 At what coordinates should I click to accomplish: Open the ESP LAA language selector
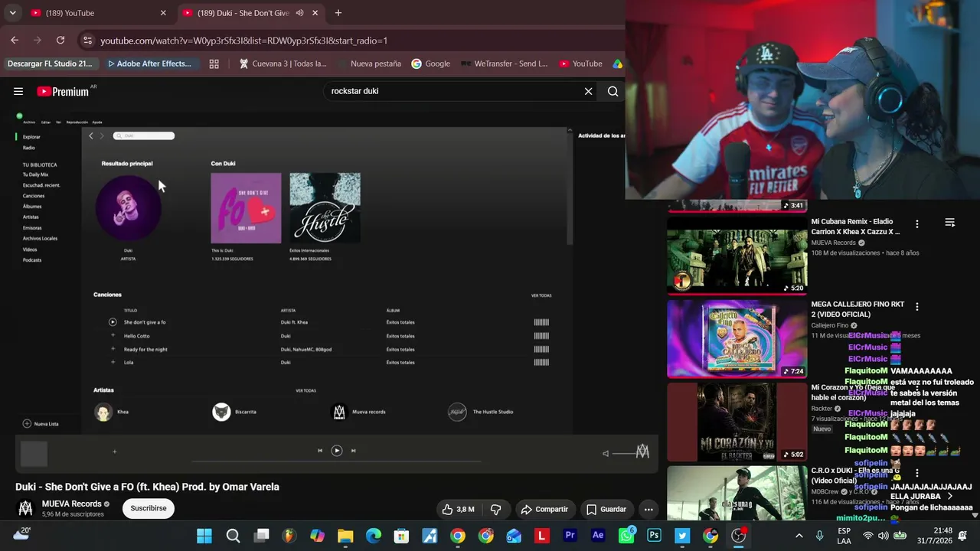(x=844, y=536)
